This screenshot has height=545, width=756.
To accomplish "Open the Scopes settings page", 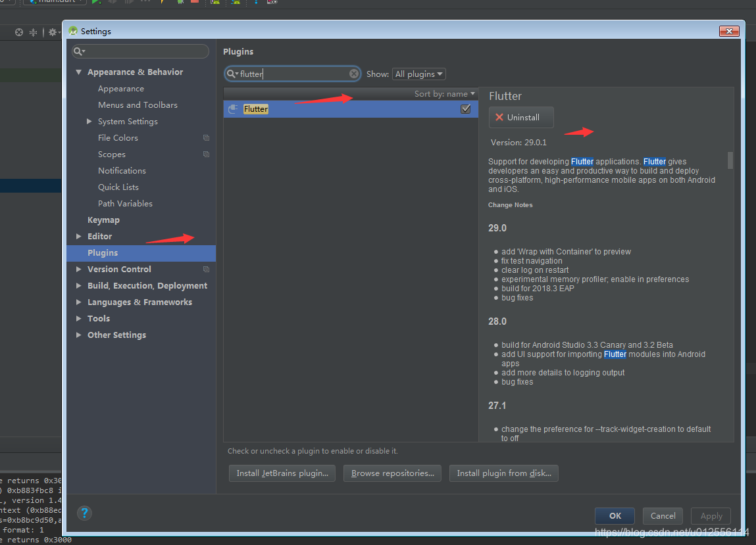I will 111,154.
